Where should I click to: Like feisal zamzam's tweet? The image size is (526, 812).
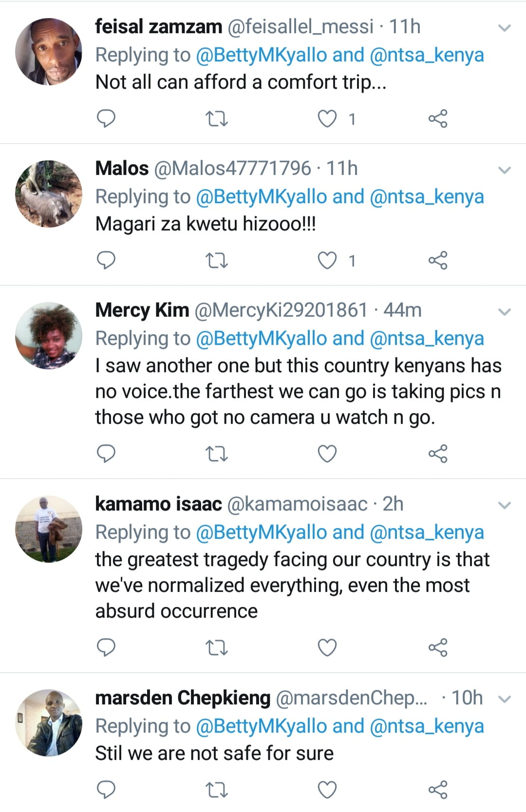(327, 119)
